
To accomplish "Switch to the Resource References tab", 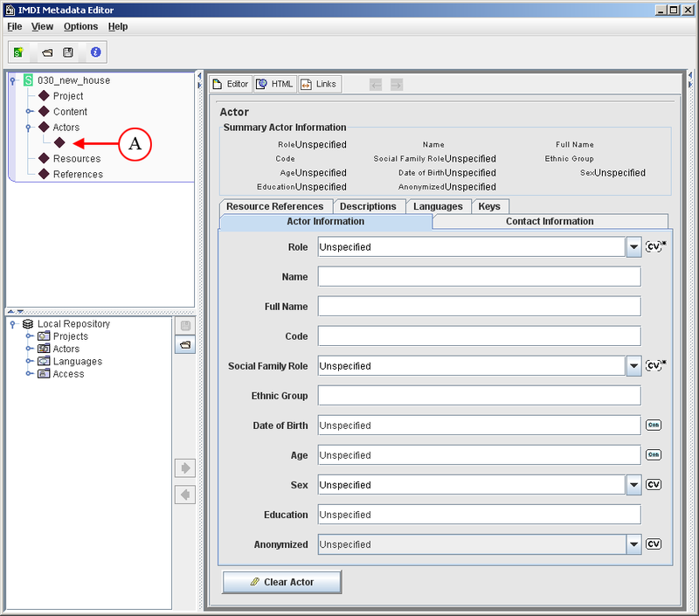I will tap(275, 206).
